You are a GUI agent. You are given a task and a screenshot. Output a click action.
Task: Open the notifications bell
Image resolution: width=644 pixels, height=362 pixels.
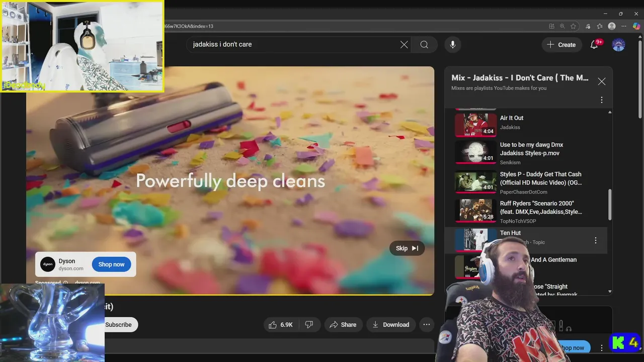point(594,44)
